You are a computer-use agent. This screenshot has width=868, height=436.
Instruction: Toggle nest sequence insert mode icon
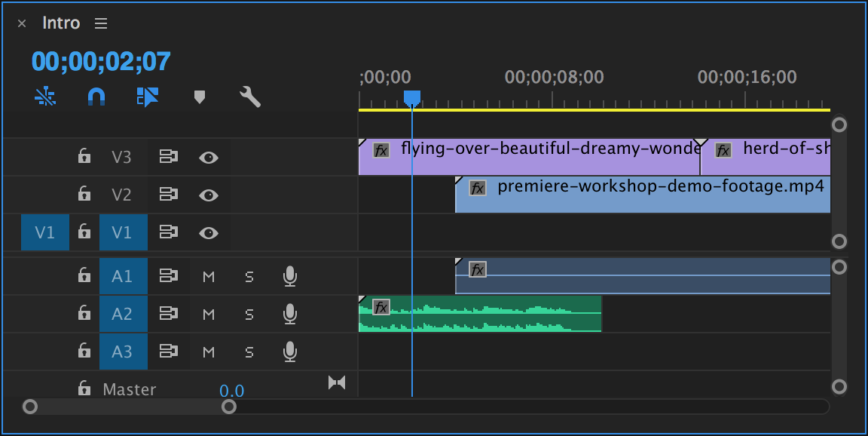click(x=45, y=97)
